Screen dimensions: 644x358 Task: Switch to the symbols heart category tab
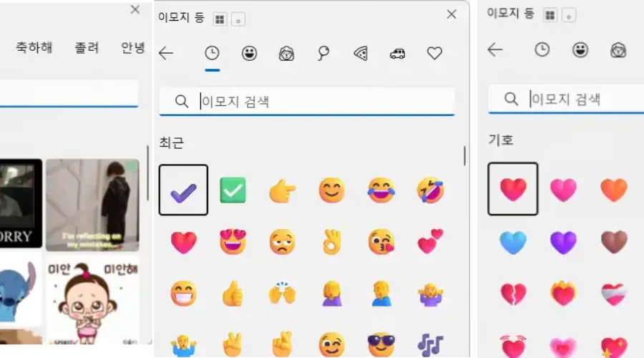tap(434, 54)
